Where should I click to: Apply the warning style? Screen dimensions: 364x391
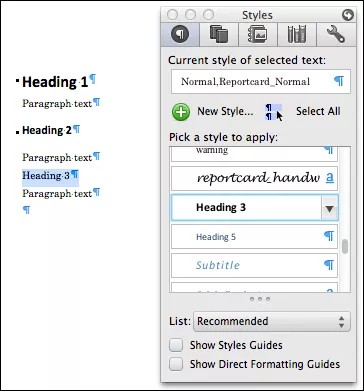(x=254, y=154)
